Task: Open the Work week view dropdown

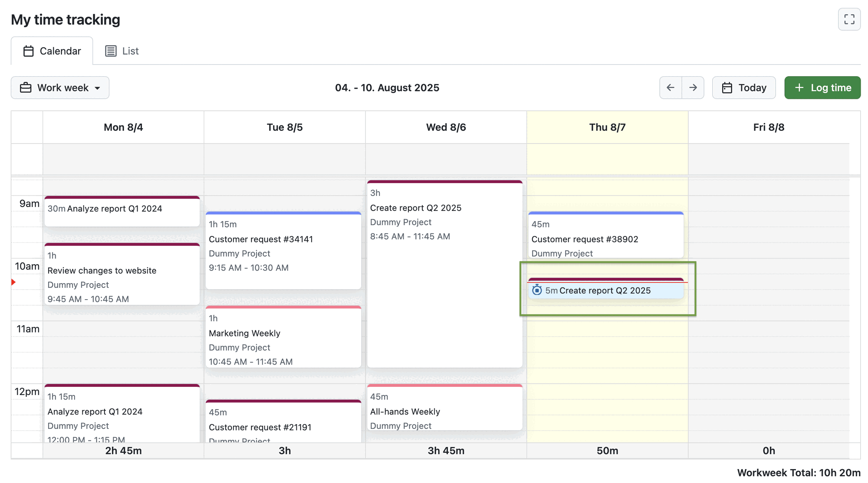Action: 59,87
